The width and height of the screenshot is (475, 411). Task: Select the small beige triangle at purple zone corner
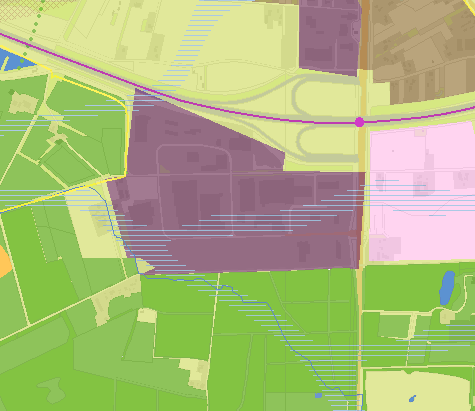[x=144, y=266]
